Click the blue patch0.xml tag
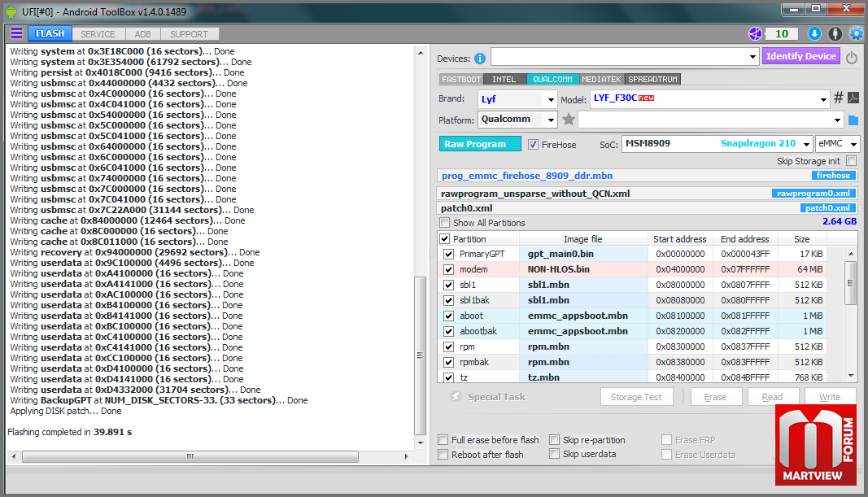Image resolution: width=868 pixels, height=497 pixels. [827, 207]
